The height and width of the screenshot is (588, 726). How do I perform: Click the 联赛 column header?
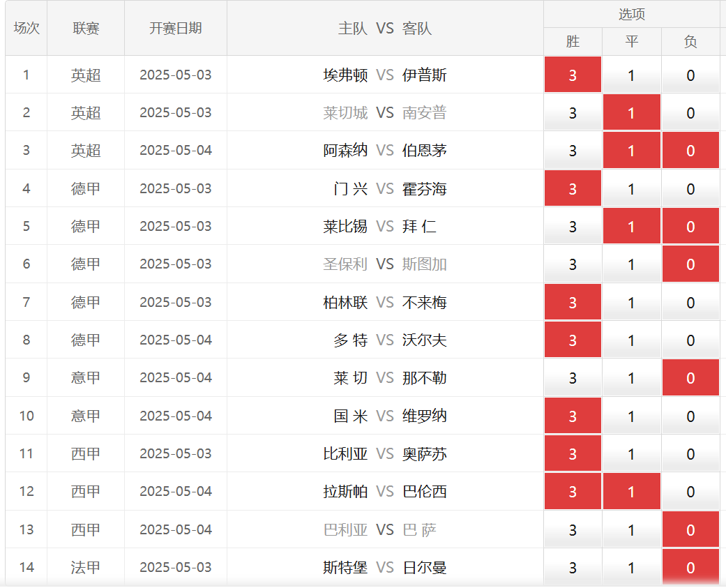click(x=86, y=28)
